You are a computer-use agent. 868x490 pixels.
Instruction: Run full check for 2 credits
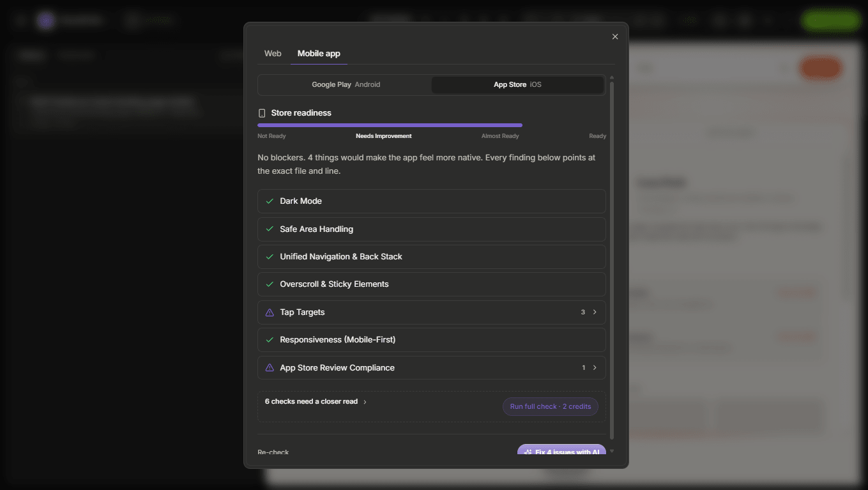coord(551,407)
